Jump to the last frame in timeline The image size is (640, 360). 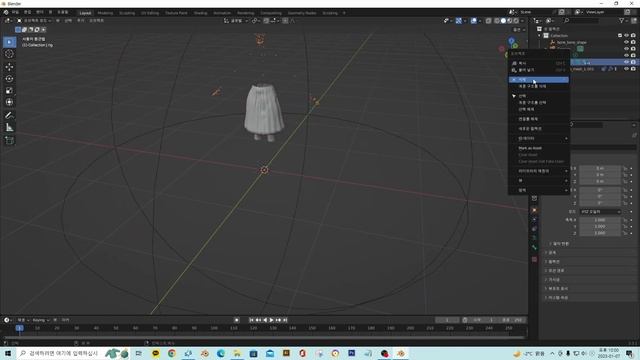click(285, 320)
